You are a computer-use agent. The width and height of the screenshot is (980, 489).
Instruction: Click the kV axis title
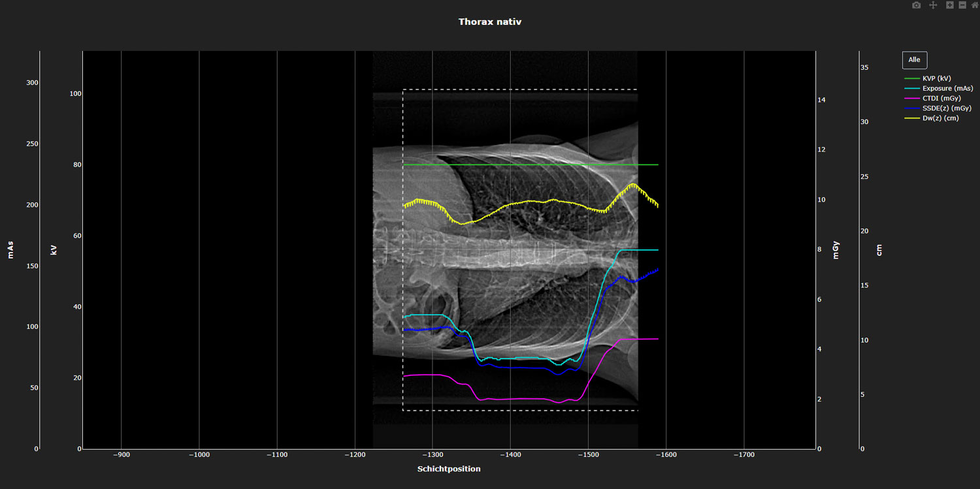(x=54, y=249)
